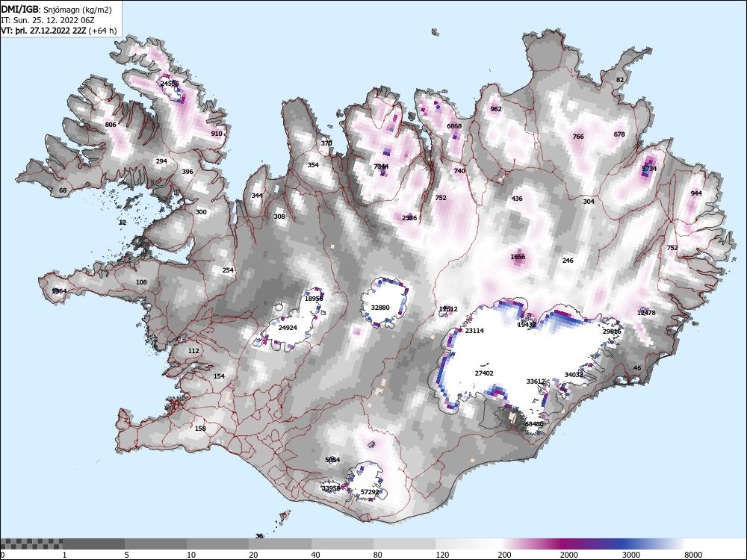
Task: Click the glacier value 33958
Action: 331,488
